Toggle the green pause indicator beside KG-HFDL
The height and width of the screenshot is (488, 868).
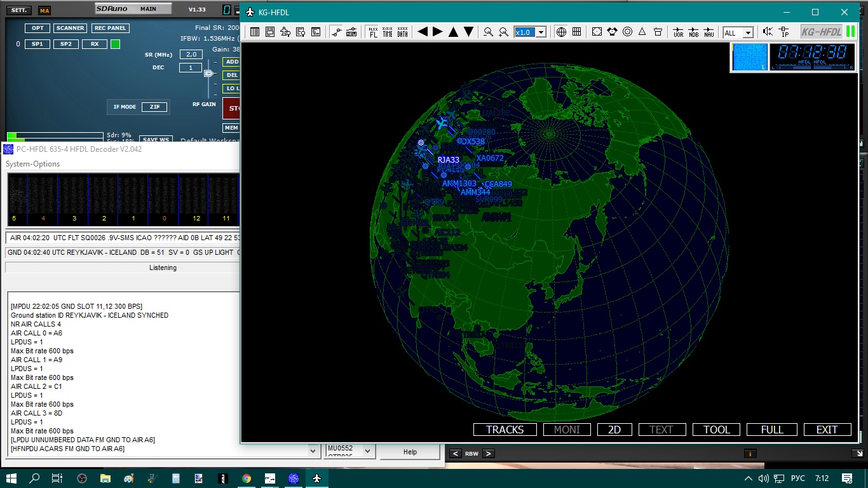coord(850,32)
